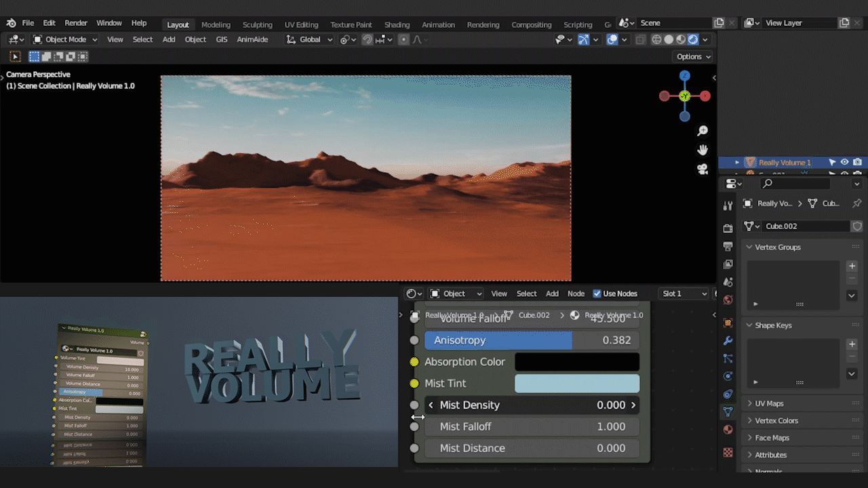The width and height of the screenshot is (868, 488).
Task: Switch to the Shading workspace tab
Action: coord(397,24)
